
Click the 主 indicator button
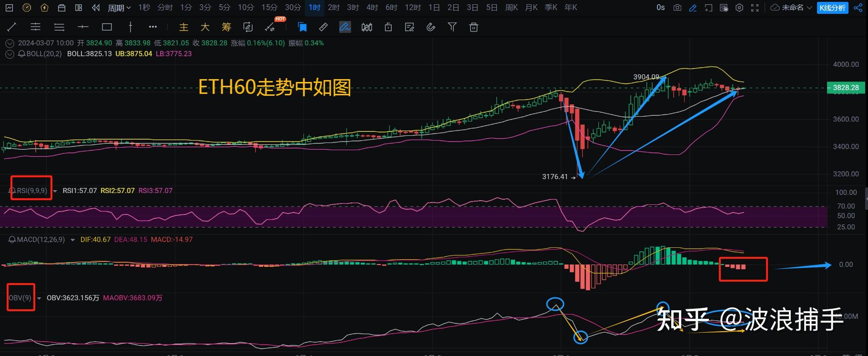(184, 27)
